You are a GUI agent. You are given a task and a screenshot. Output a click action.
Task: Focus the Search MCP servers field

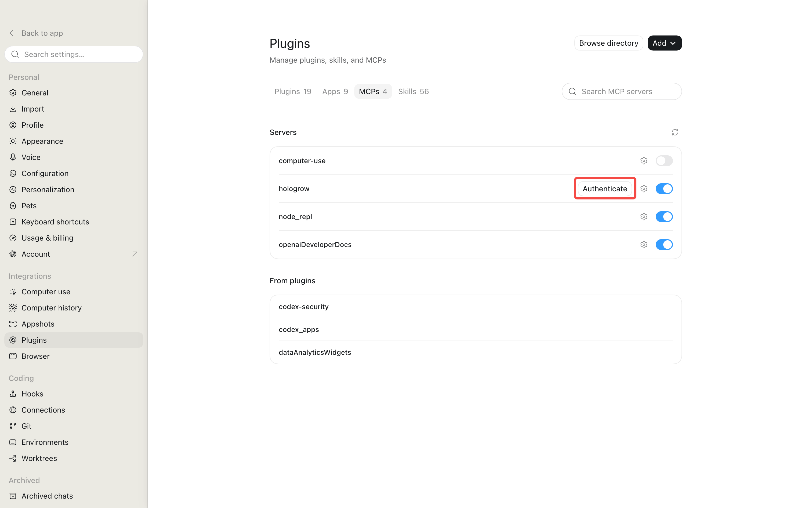tap(621, 91)
